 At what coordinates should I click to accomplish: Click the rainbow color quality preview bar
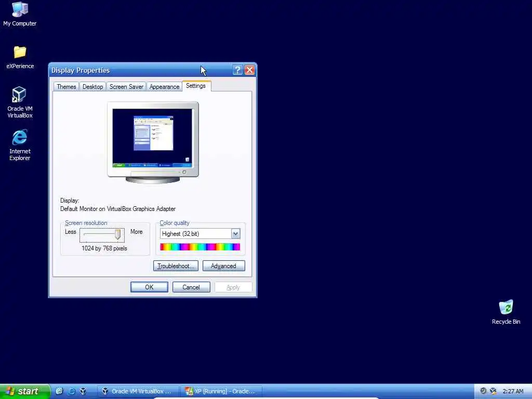point(200,247)
